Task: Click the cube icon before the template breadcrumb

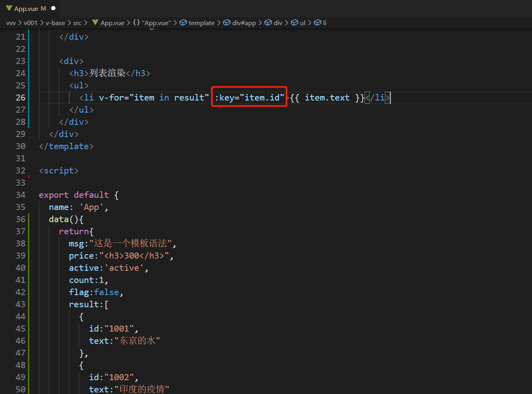Action: 183,23
